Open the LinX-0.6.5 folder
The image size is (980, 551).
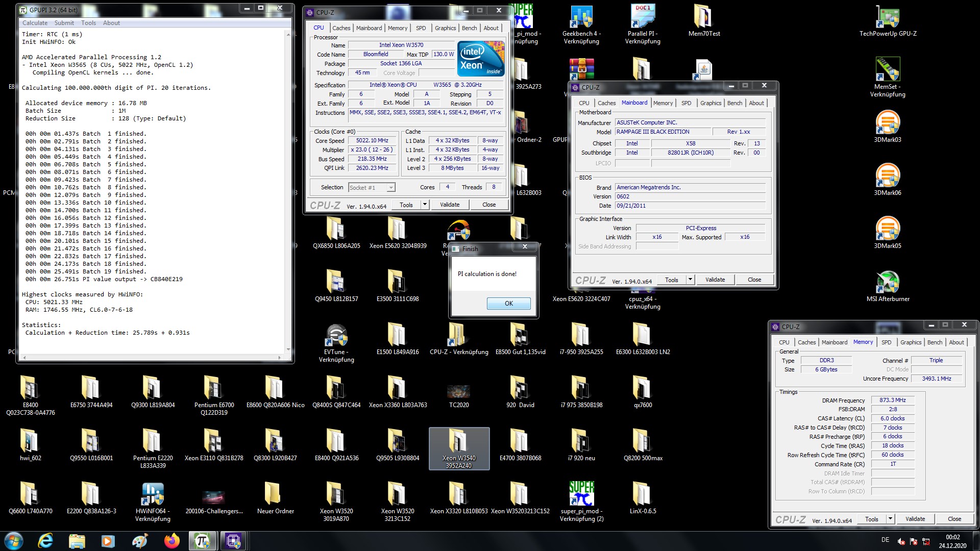(643, 498)
